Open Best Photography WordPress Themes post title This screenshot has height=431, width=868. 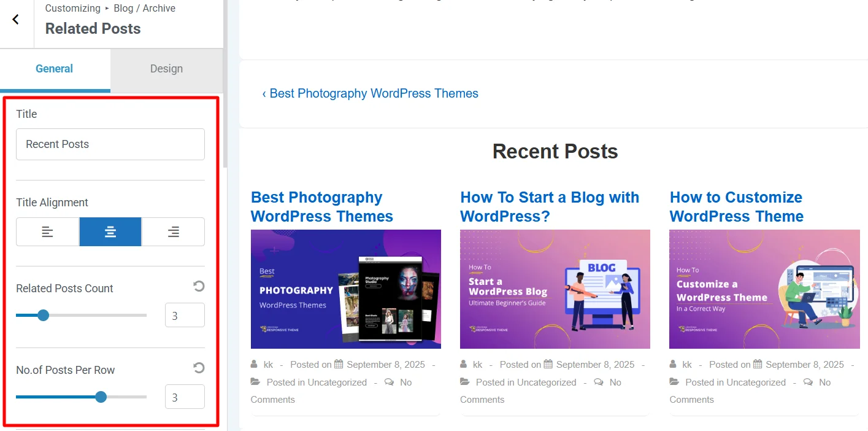tap(322, 207)
